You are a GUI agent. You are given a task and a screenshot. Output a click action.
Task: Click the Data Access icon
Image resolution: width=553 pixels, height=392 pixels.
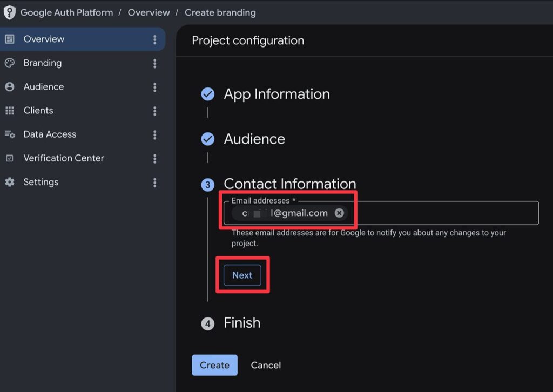click(x=10, y=134)
